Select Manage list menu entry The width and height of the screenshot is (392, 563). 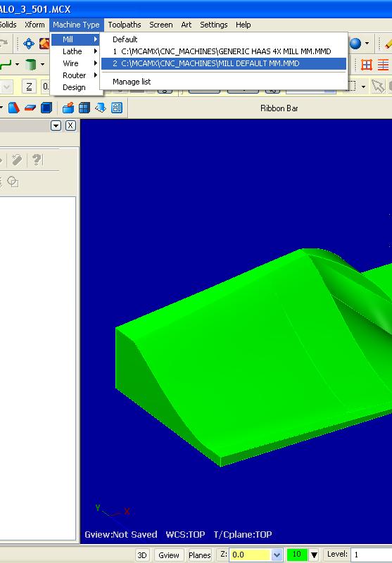pos(132,82)
